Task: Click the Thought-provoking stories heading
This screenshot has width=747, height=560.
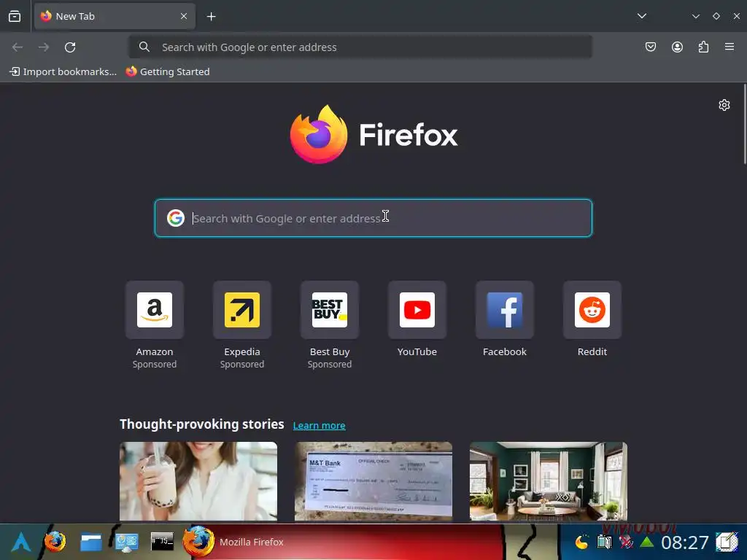Action: (x=201, y=424)
